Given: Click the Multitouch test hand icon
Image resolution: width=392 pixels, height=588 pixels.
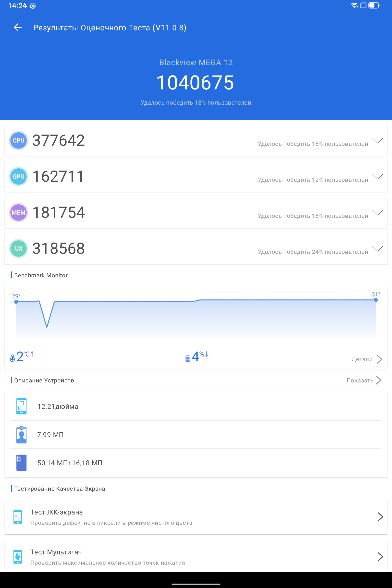Looking at the screenshot, I should tap(18, 557).
